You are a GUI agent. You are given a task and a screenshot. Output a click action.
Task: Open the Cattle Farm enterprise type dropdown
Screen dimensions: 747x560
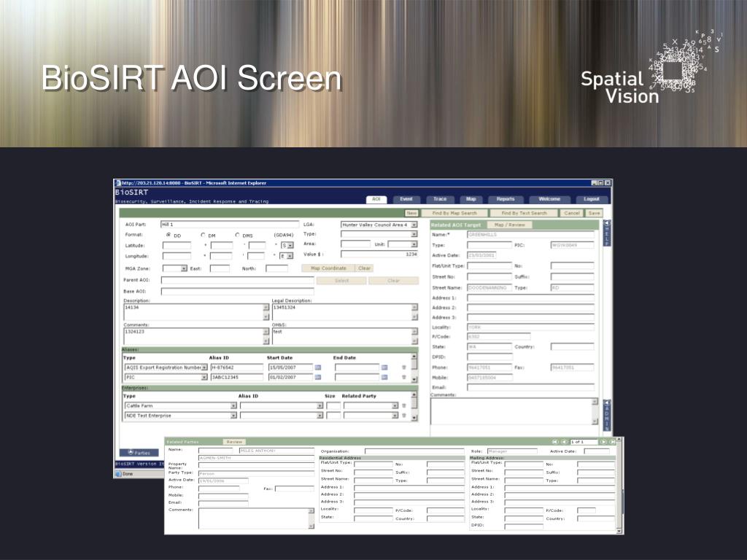(x=233, y=405)
